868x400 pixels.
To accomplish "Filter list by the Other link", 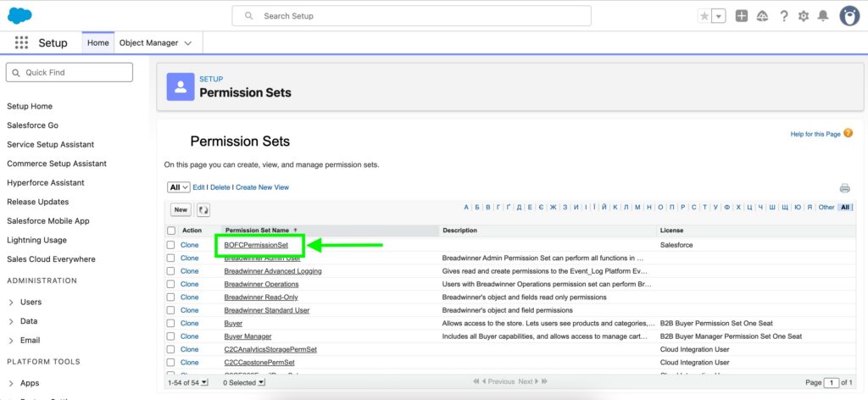I will (x=826, y=208).
